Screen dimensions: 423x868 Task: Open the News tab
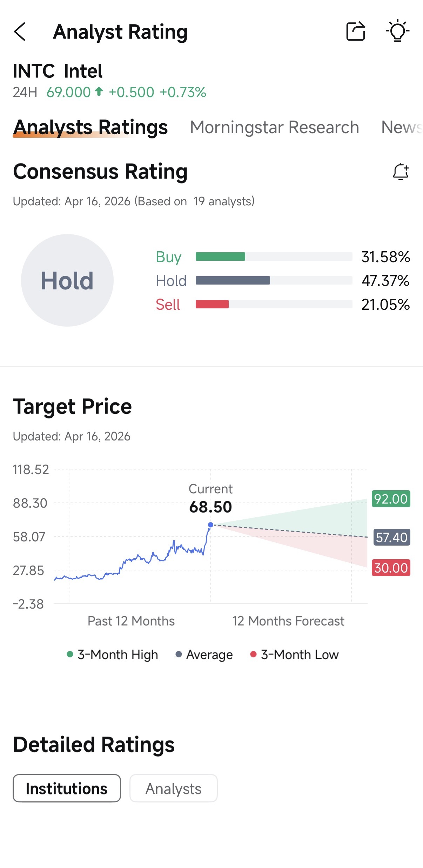(402, 127)
